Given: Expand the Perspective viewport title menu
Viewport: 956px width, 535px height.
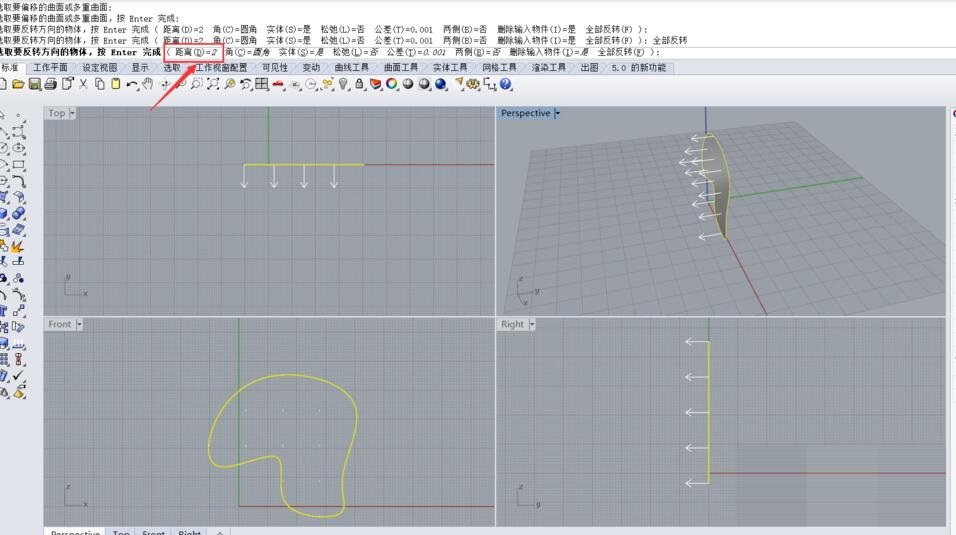Looking at the screenshot, I should tap(557, 113).
